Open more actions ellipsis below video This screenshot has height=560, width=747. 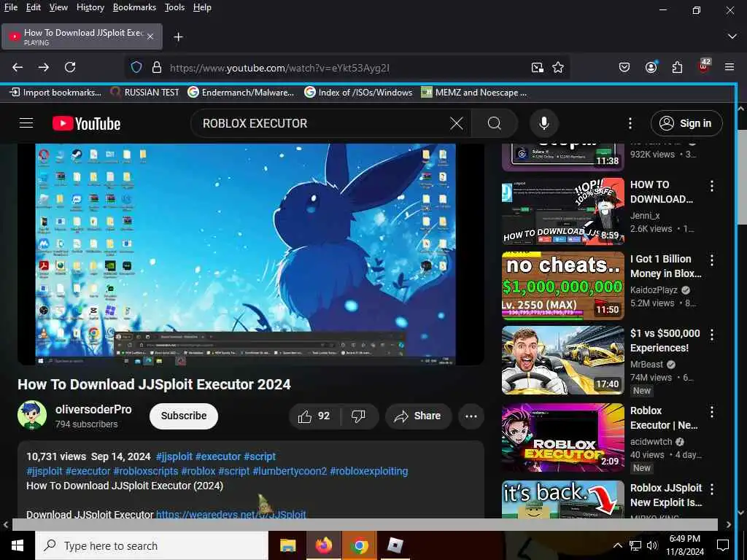point(471,416)
